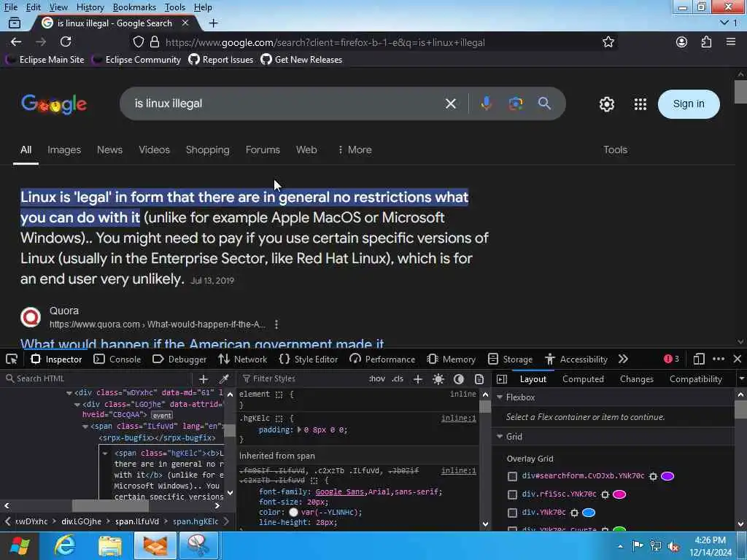Open the History menu
This screenshot has width=747, height=560.
[90, 7]
